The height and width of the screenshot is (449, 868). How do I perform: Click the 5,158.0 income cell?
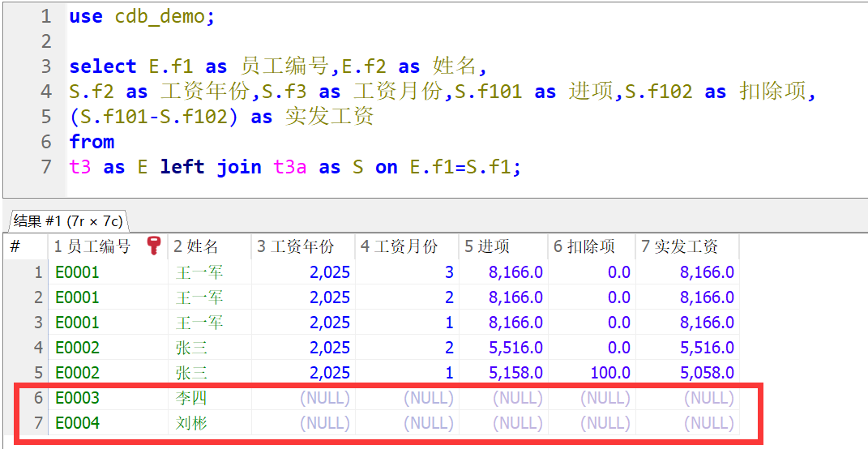(514, 373)
